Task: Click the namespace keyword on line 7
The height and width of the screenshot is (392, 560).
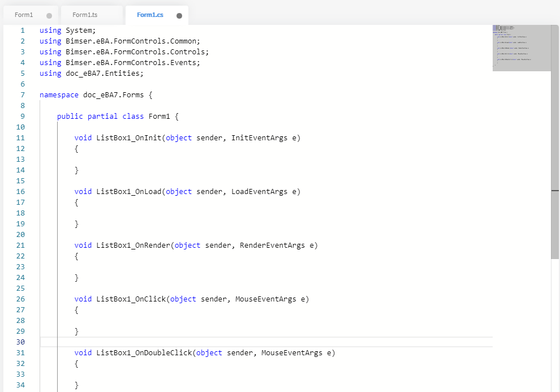Action: pos(59,94)
